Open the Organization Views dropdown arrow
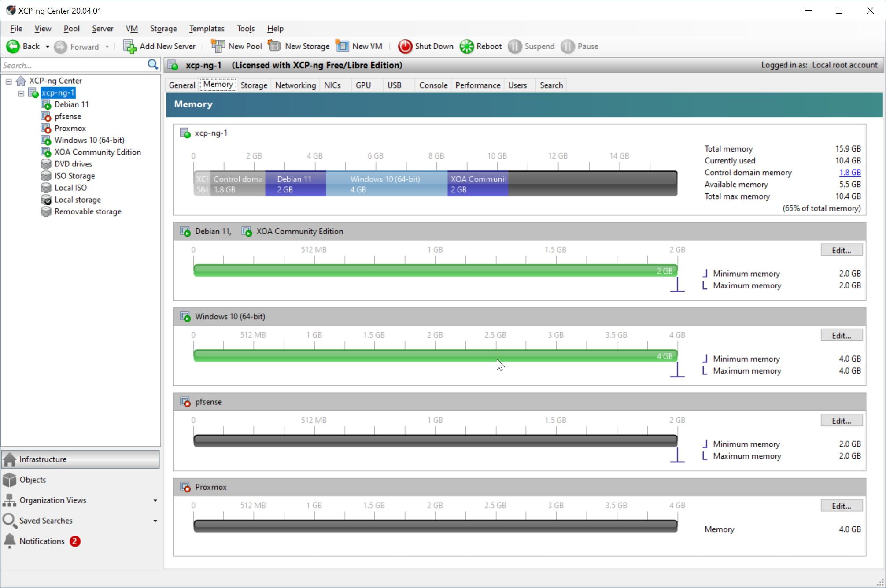This screenshot has width=886, height=588. [x=155, y=500]
